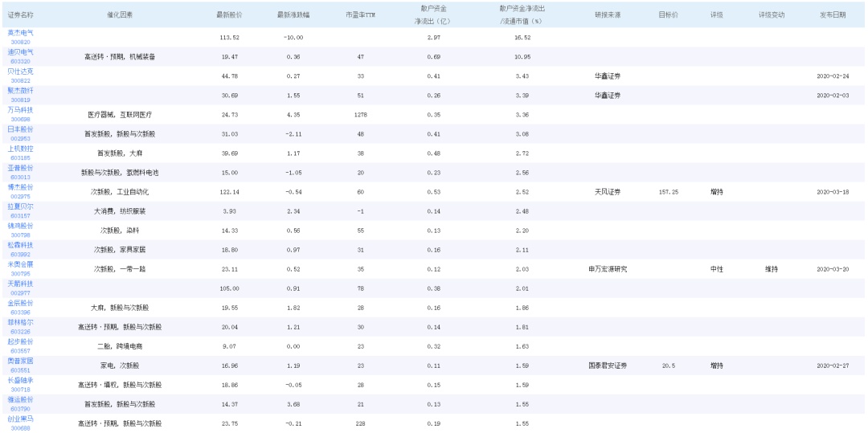Select the ratio value 16.52
Viewport: 868px width, 433px height.
(x=522, y=38)
